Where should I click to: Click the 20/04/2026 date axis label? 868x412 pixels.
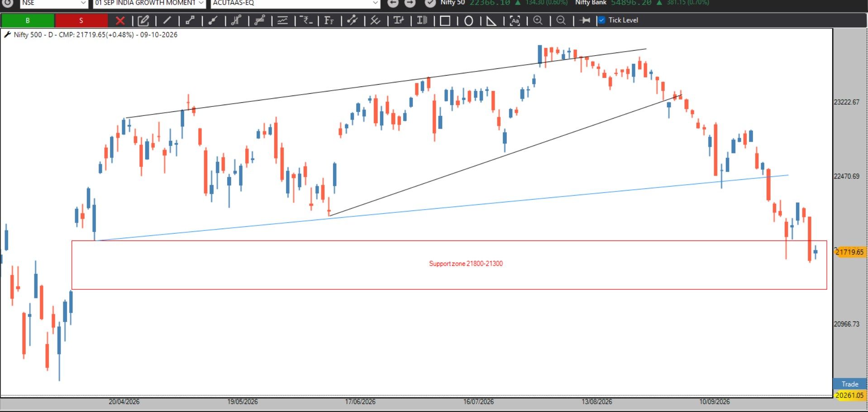click(x=124, y=402)
